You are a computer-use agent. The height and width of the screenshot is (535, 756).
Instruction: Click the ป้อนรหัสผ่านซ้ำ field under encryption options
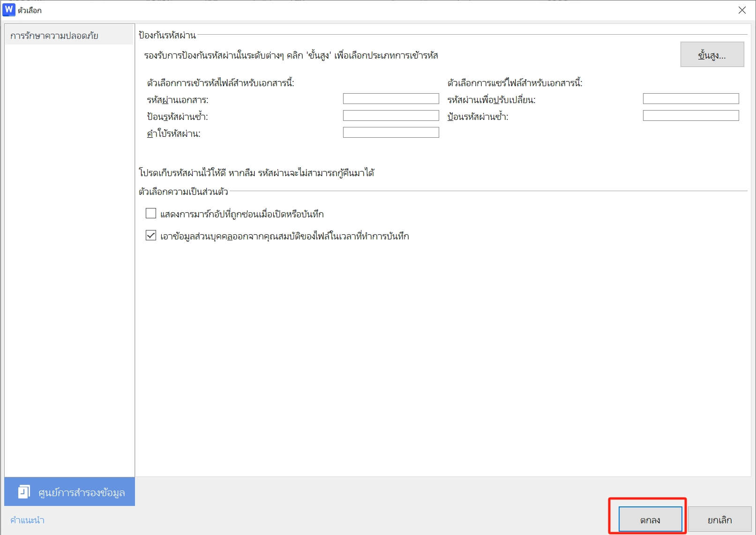pos(391,115)
